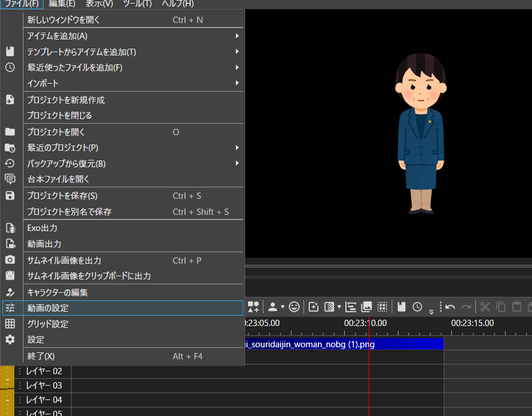Click the scissors cut icon in the toolbar

485,307
